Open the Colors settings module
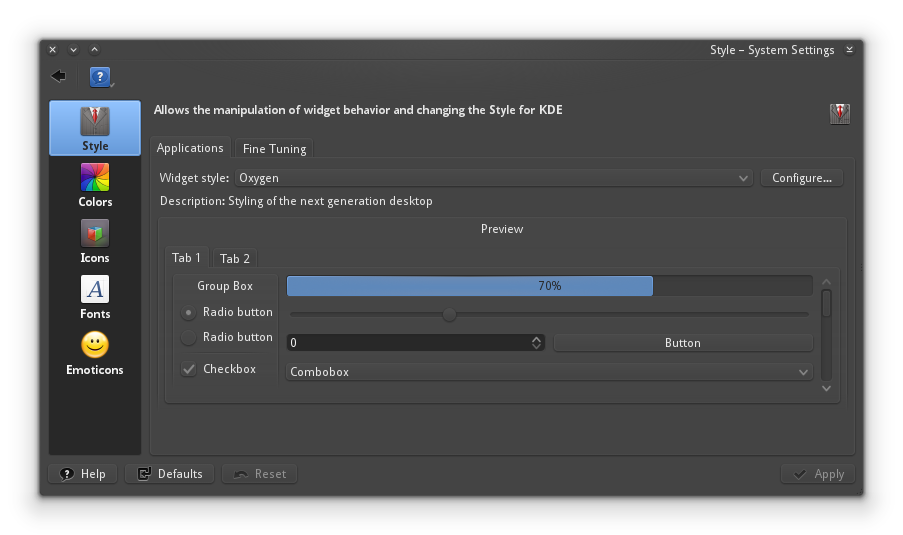Viewport: 903px width, 535px height. (x=95, y=185)
